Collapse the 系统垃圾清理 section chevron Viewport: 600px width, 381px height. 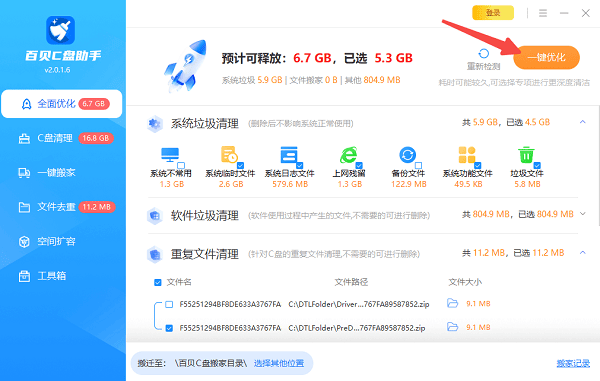click(x=582, y=122)
